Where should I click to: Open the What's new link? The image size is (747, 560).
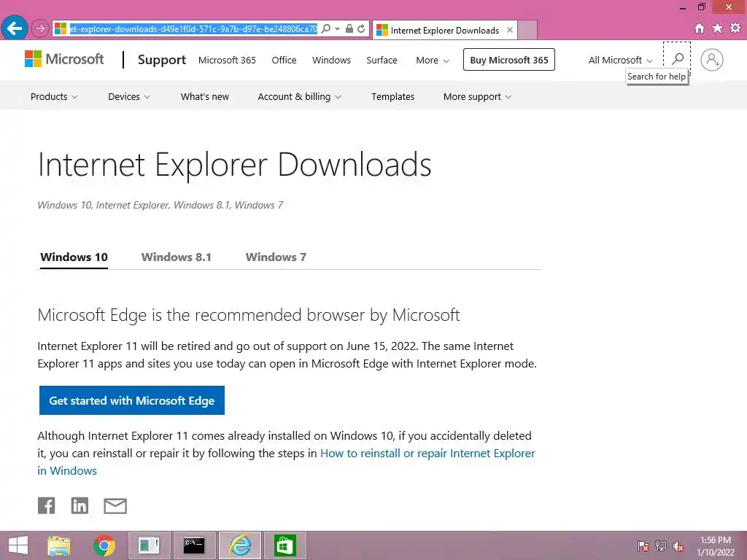pyautogui.click(x=205, y=97)
